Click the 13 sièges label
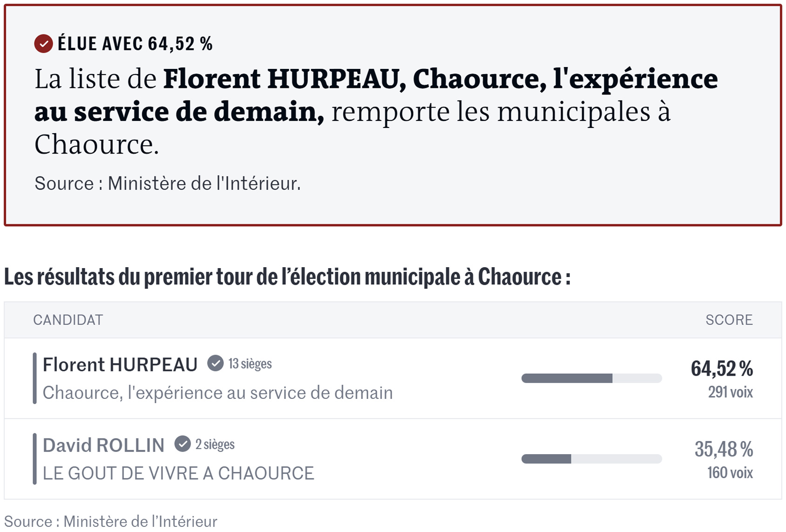The height and width of the screenshot is (532, 786). [x=250, y=364]
